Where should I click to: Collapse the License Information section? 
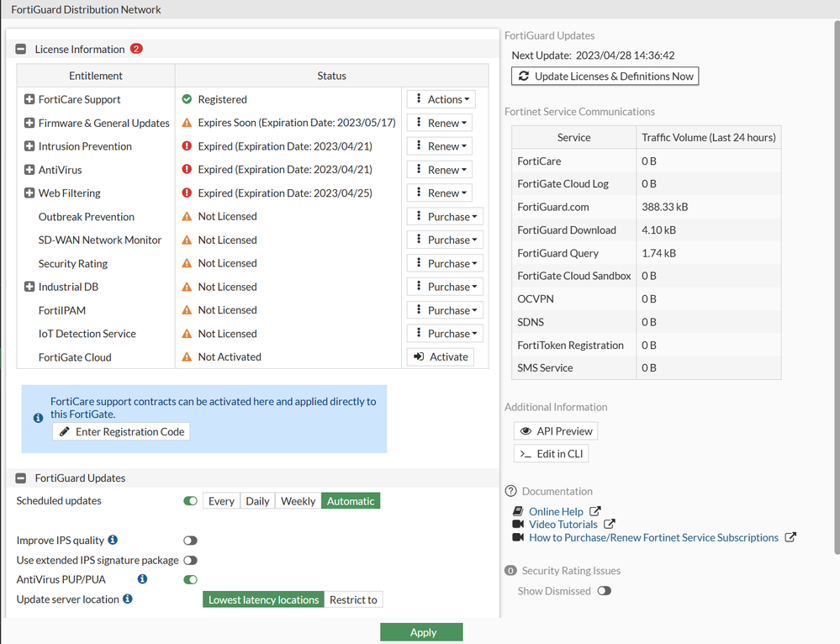[x=21, y=50]
